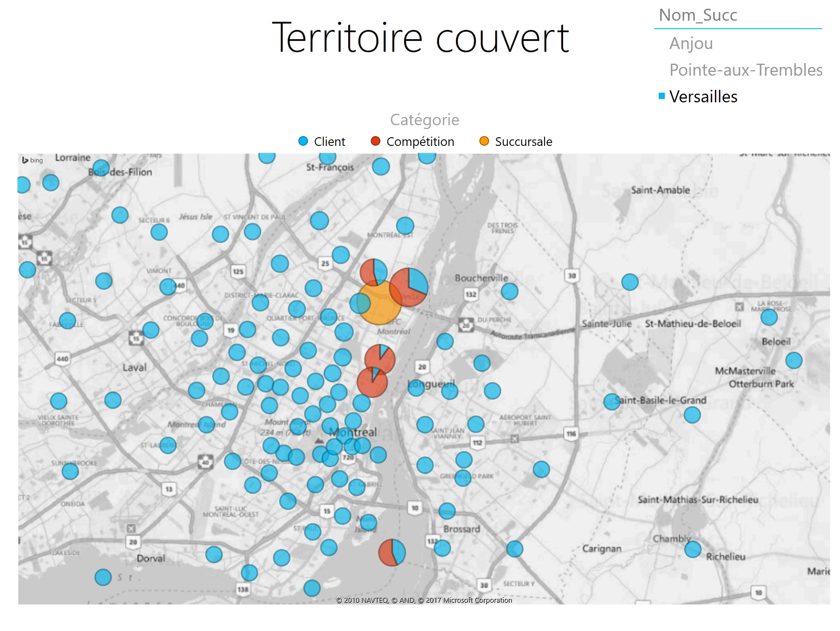Click the Territoire couvert title
840x631 pixels.
click(x=420, y=38)
